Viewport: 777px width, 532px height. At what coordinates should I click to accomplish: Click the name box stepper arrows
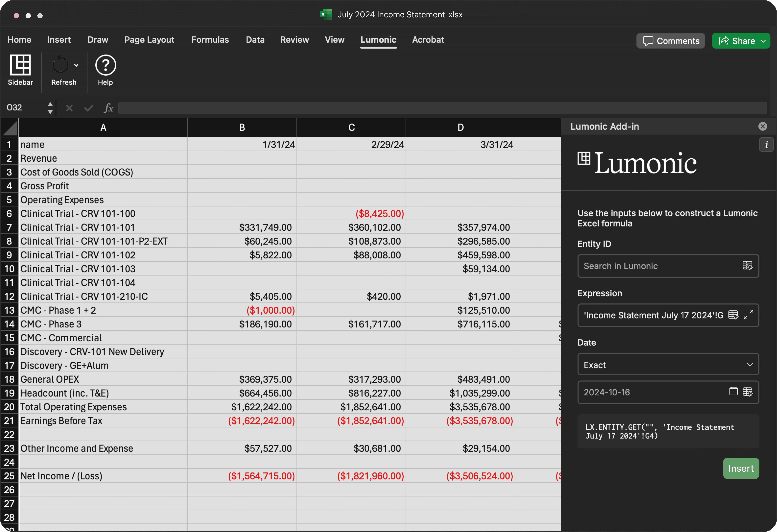coord(50,108)
